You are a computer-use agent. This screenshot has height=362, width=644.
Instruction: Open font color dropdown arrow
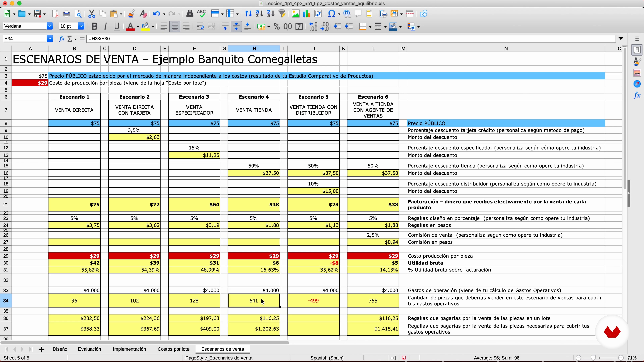(x=138, y=27)
